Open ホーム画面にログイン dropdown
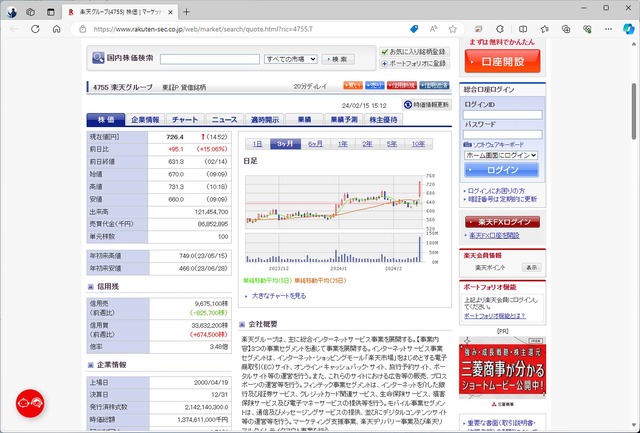640x433 pixels. click(x=501, y=155)
